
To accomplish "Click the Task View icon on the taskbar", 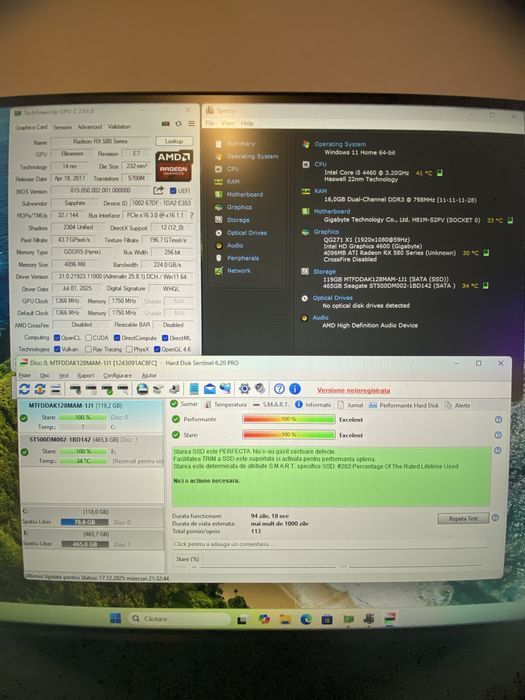I will click(x=242, y=620).
